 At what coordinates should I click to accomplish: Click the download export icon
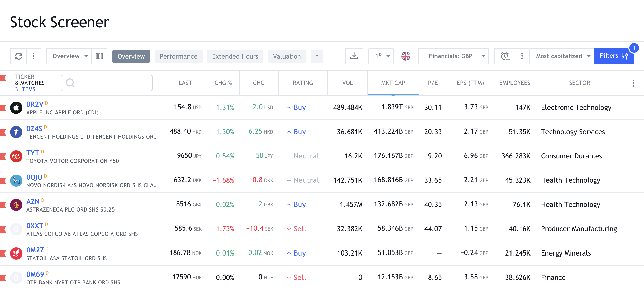coord(354,56)
